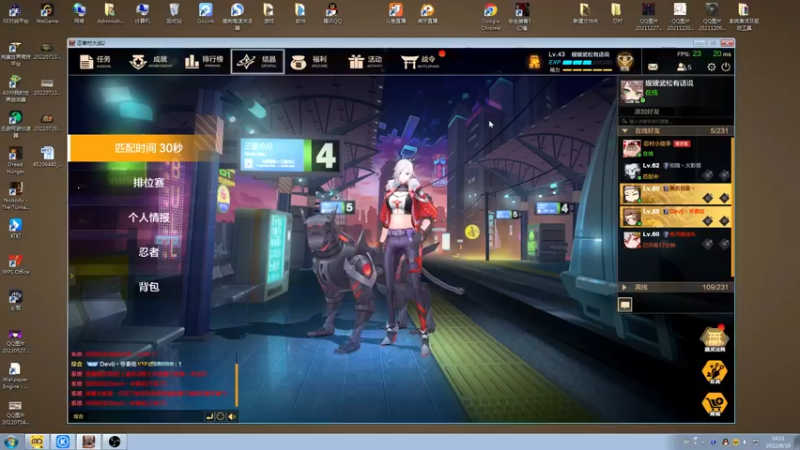
Task: Collapse the 在线好友 online friends list
Action: click(625, 131)
